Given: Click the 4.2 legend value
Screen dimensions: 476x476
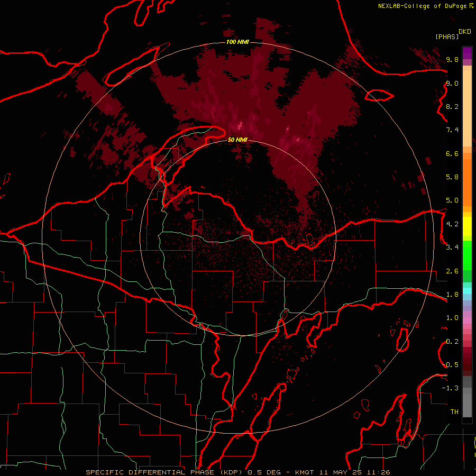Looking at the screenshot, I should point(452,224).
